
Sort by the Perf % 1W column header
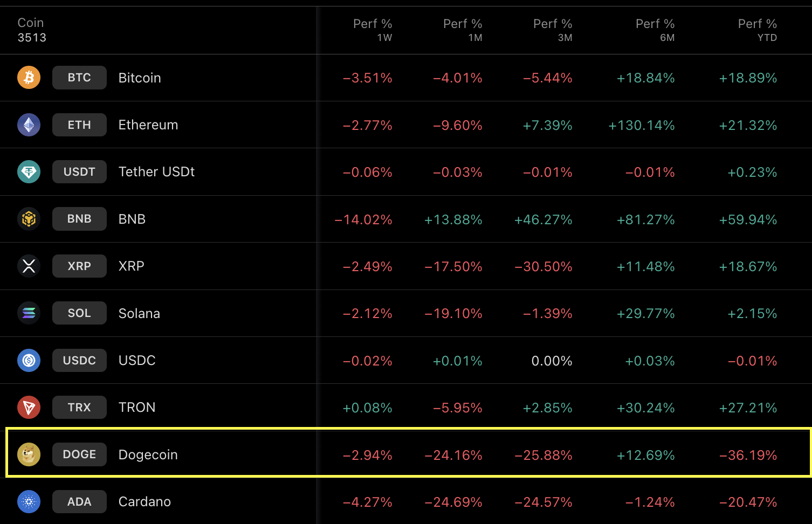point(373,30)
